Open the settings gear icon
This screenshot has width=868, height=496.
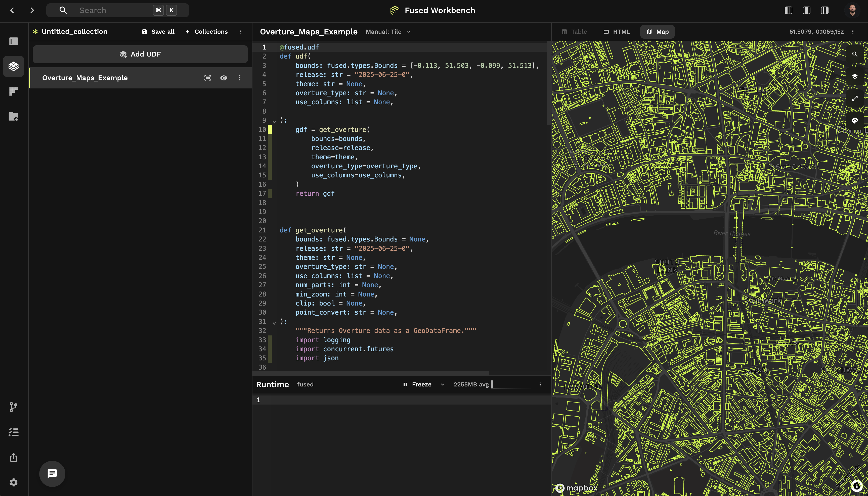click(x=14, y=482)
